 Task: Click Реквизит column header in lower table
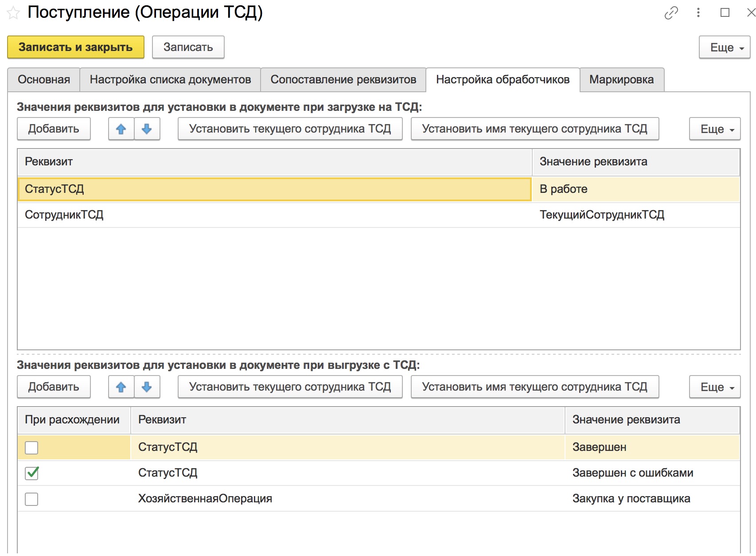click(x=347, y=420)
